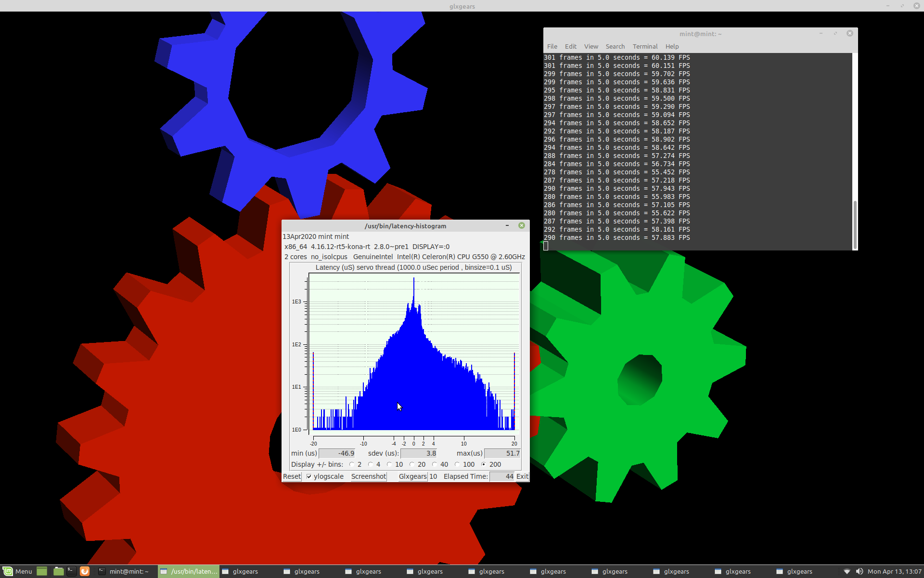This screenshot has width=924, height=578.
Task: Click the min (us) value field showing -46.9
Action: point(337,453)
